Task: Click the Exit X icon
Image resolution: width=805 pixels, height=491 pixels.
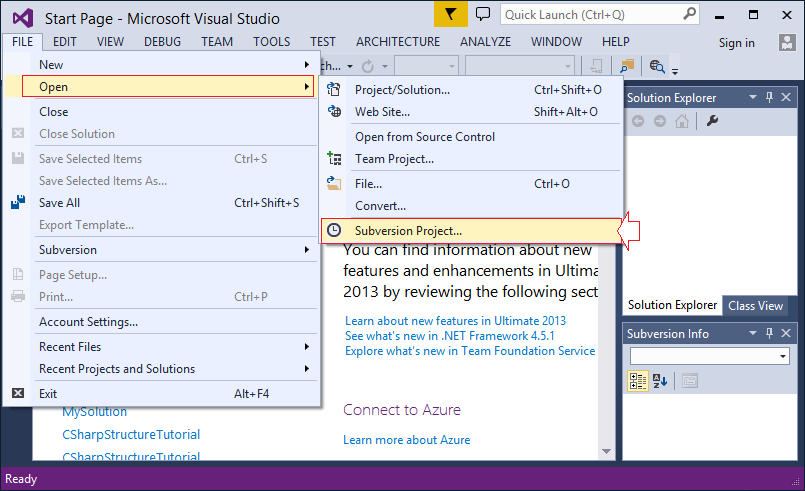Action: tap(18, 393)
